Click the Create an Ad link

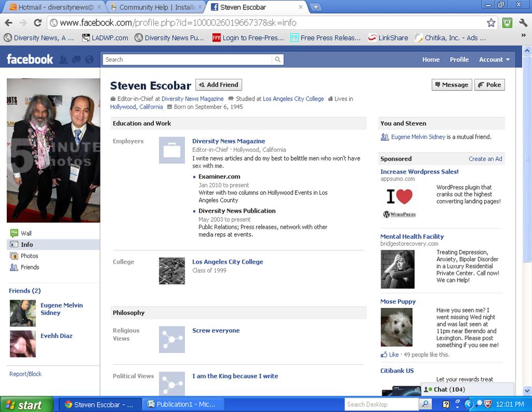click(x=485, y=159)
